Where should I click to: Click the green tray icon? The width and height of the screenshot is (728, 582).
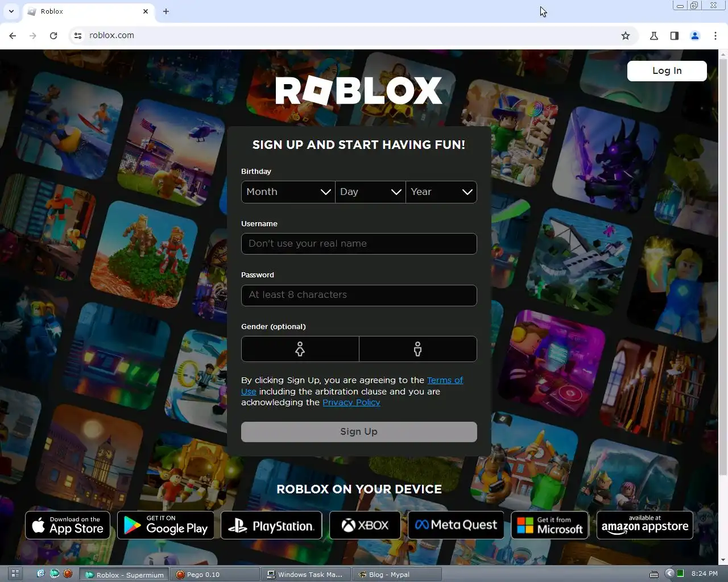680,574
